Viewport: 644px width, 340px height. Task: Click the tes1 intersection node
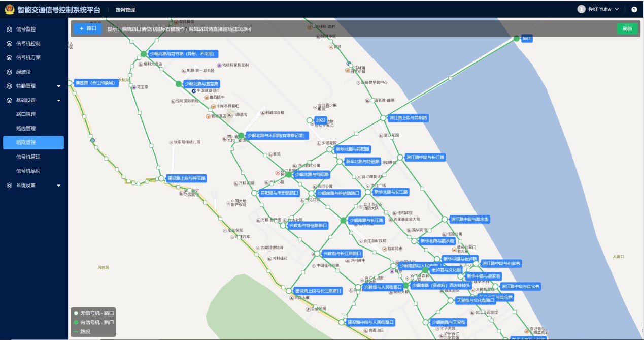[516, 38]
